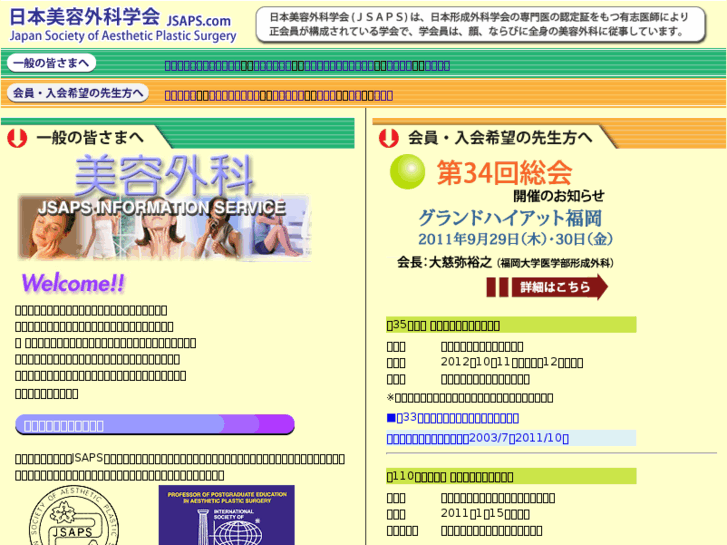Select the 第34回総会 heading
The image size is (727, 545).
[504, 173]
